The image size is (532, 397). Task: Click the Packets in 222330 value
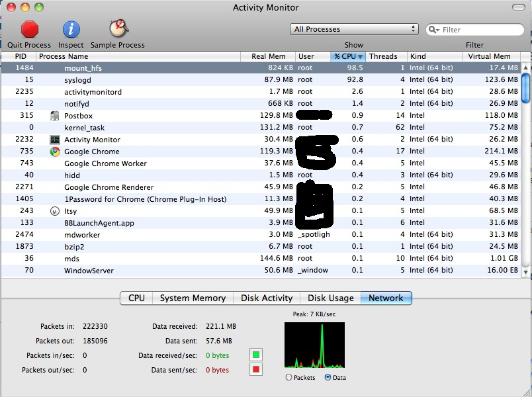[x=95, y=326]
